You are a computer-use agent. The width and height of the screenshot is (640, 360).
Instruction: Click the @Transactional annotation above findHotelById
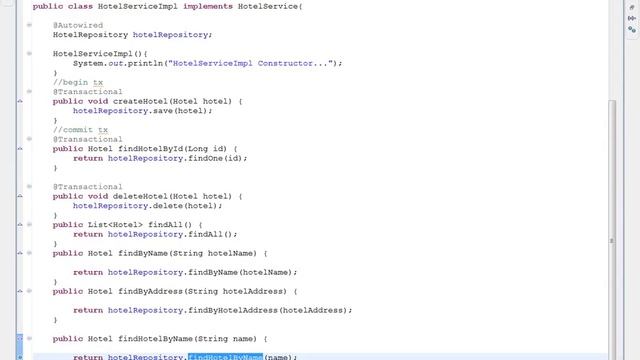click(88, 139)
